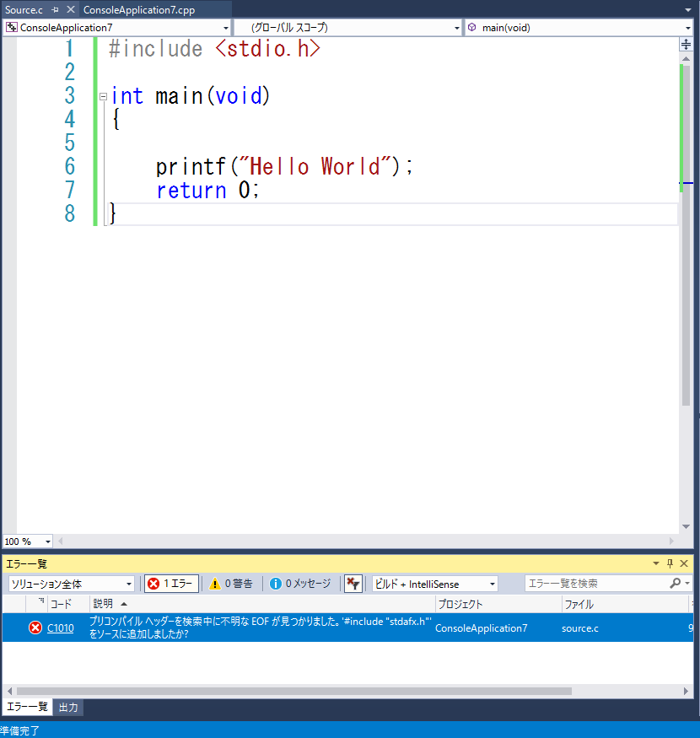Click the editor split-window handle icon
Image resolution: width=700 pixels, height=738 pixels.
click(x=686, y=45)
